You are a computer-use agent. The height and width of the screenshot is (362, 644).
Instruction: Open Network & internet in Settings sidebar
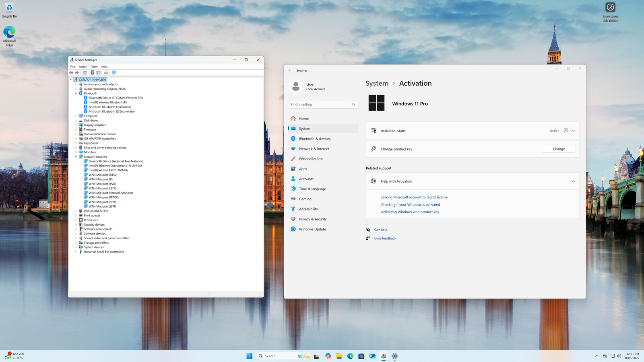coord(323,149)
